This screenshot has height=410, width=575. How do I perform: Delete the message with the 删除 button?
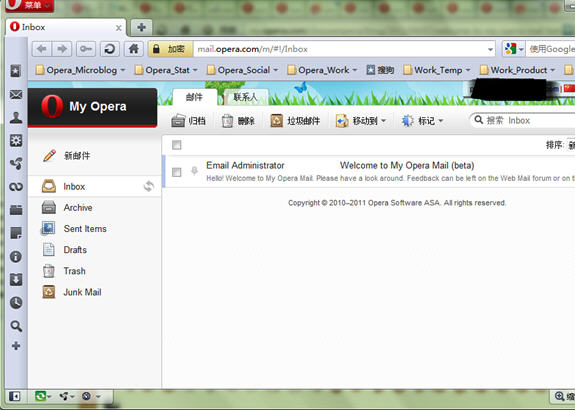point(238,121)
